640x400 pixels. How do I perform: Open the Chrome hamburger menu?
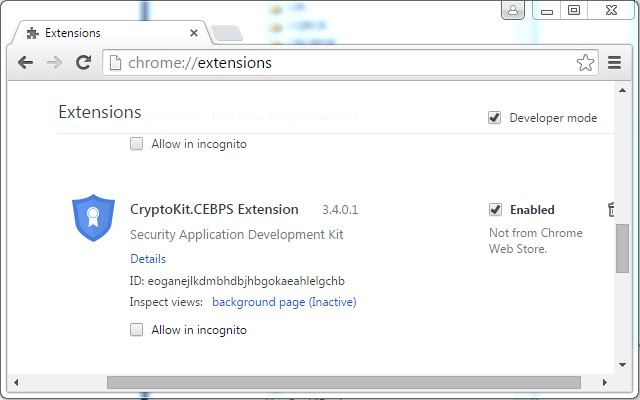click(x=614, y=63)
